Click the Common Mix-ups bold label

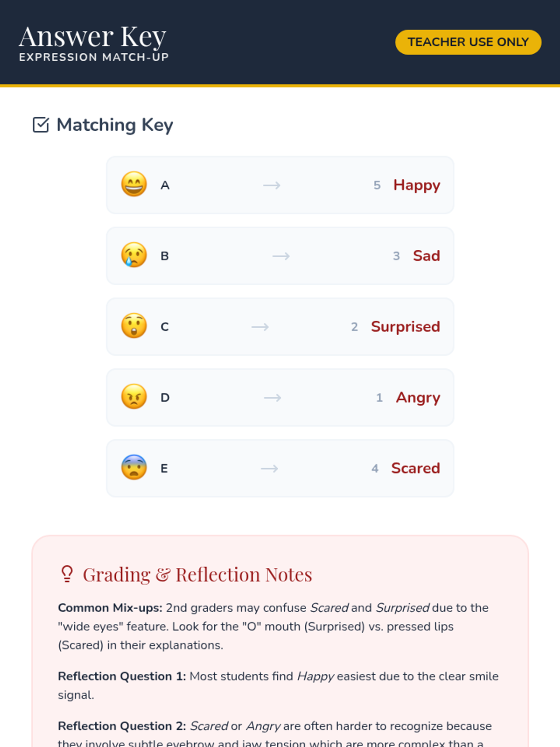point(110,608)
